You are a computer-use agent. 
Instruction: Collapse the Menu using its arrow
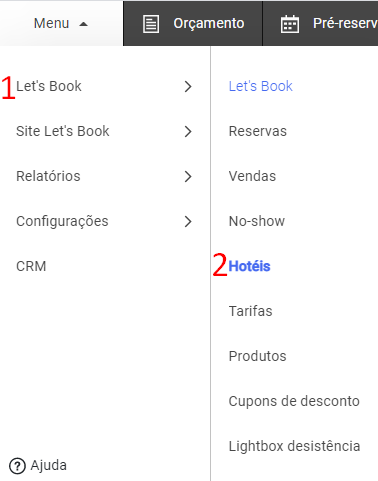(83, 24)
